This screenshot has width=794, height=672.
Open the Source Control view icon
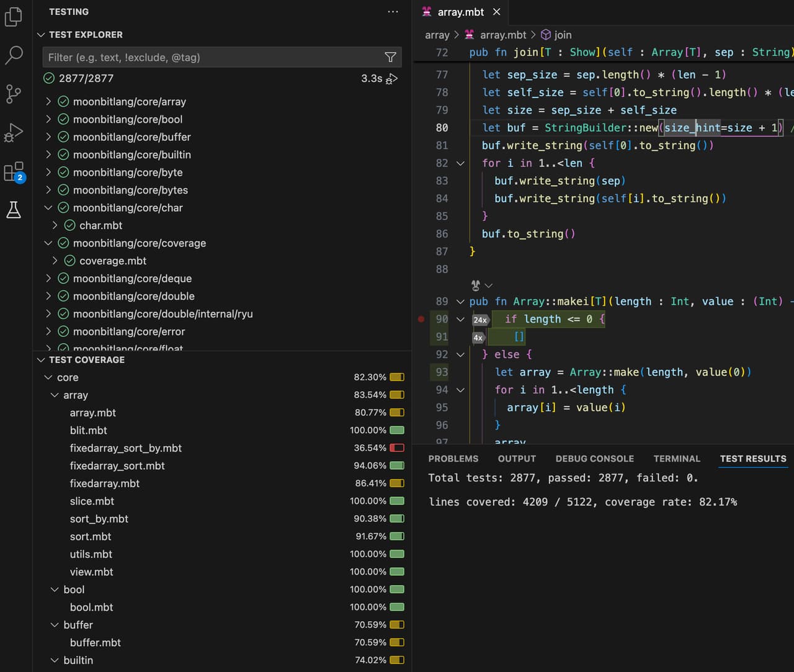[x=14, y=94]
